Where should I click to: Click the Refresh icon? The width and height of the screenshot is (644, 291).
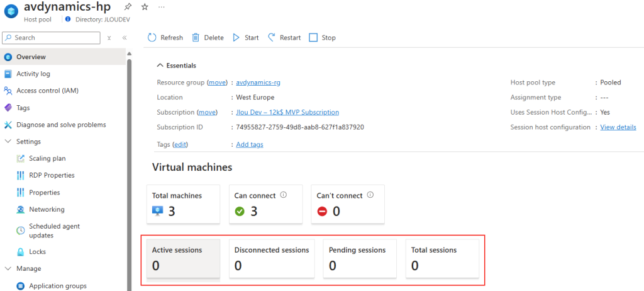pyautogui.click(x=152, y=37)
